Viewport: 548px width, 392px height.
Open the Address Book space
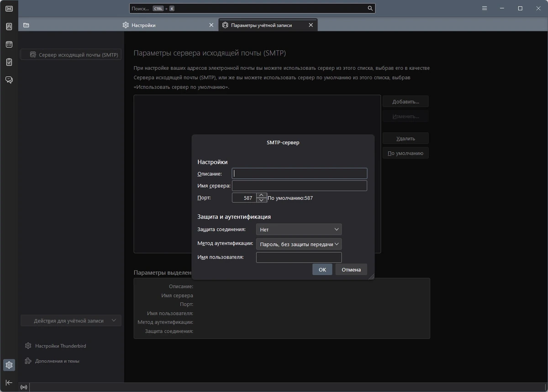pos(9,26)
